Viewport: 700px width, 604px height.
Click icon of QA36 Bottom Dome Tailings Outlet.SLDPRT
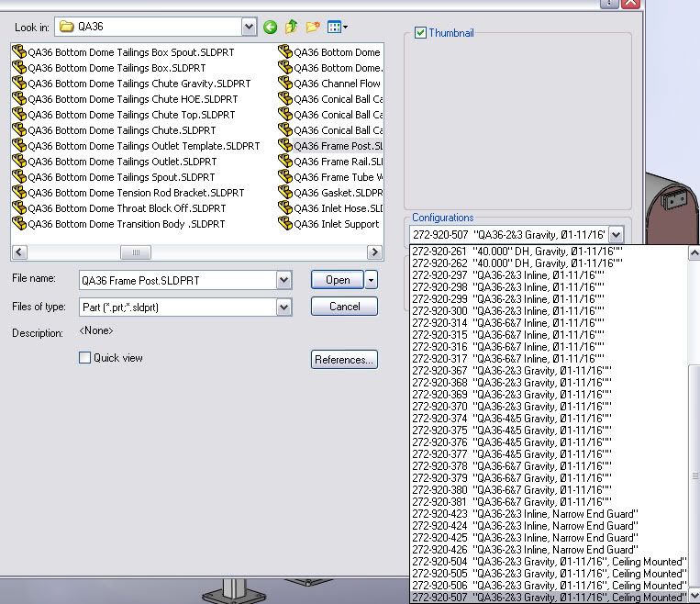(19, 162)
